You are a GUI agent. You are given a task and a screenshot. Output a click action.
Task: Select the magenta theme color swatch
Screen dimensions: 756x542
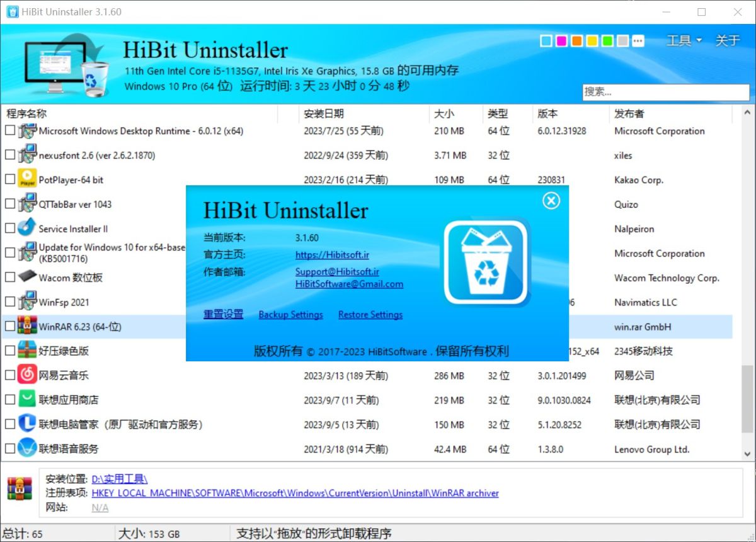(561, 41)
